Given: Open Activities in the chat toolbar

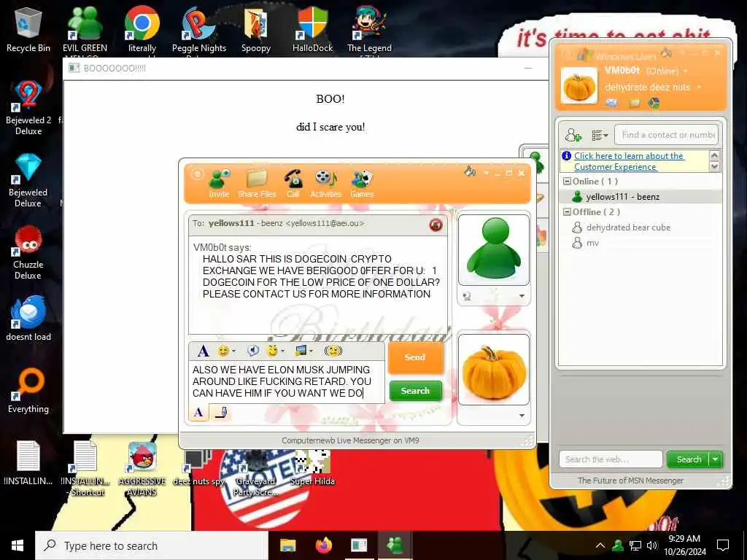Looking at the screenshot, I should point(326,183).
